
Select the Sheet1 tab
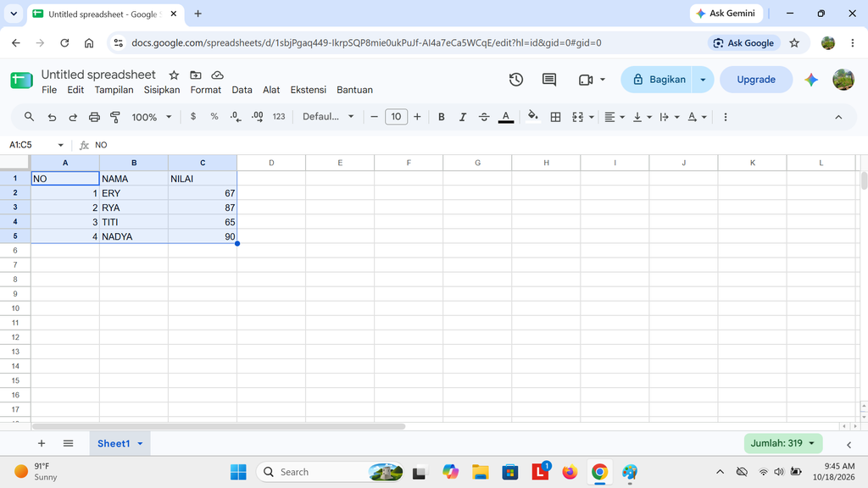tap(120, 444)
